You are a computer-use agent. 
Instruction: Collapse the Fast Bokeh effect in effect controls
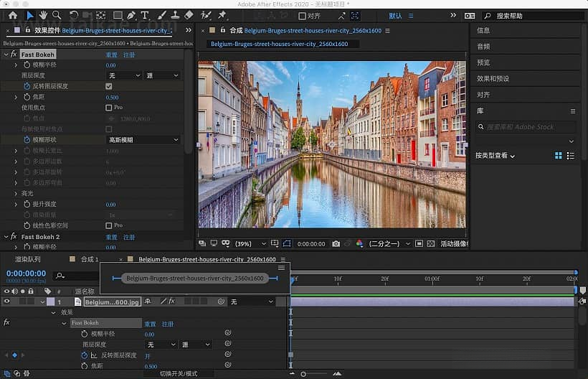[6, 55]
